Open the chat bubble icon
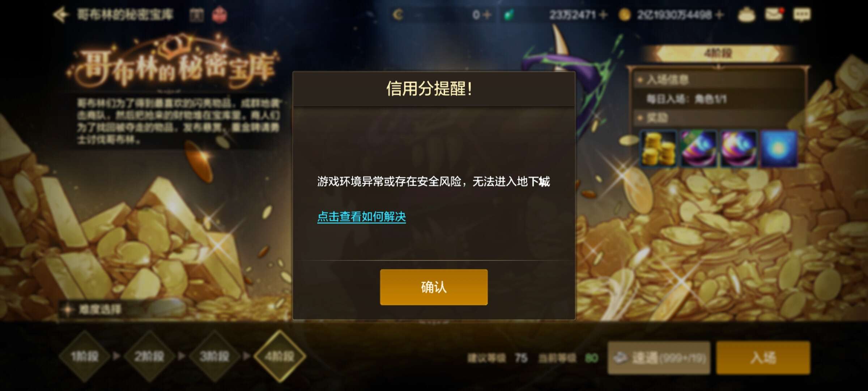 coord(802,15)
